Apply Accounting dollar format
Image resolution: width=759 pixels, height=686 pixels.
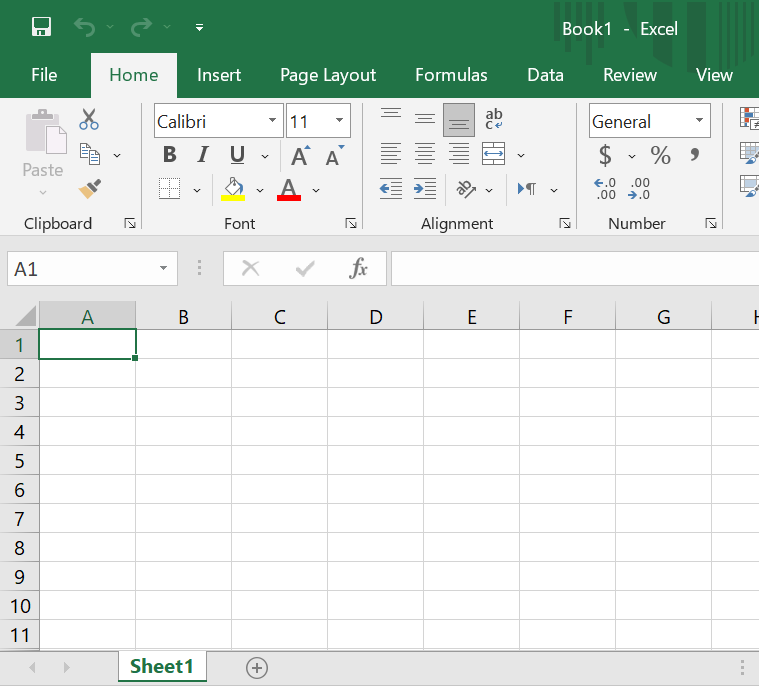point(605,155)
